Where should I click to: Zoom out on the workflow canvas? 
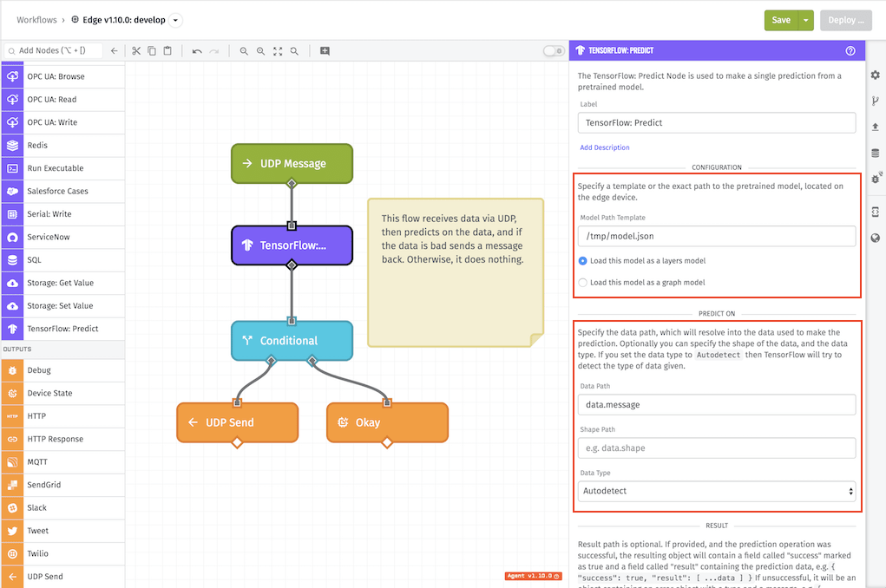(244, 51)
